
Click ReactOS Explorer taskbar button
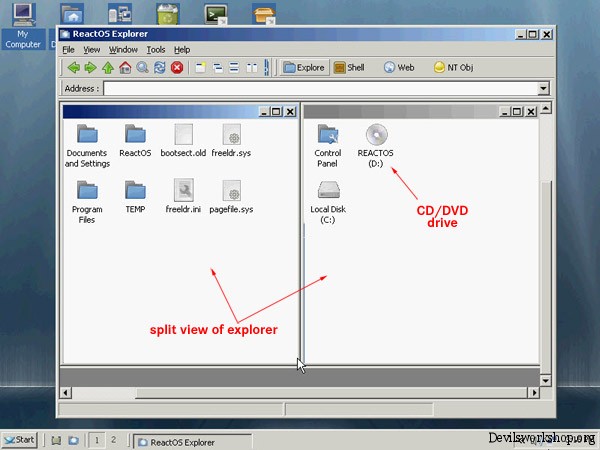coord(192,442)
